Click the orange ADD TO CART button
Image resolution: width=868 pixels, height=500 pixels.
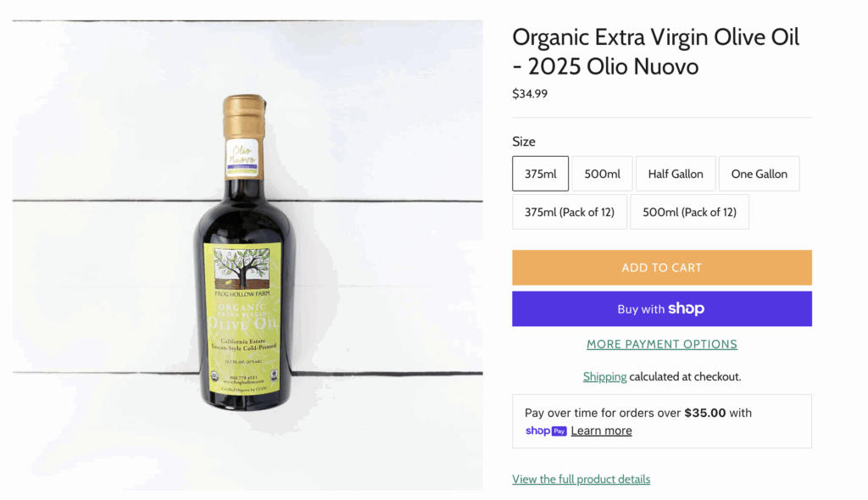[x=661, y=268]
